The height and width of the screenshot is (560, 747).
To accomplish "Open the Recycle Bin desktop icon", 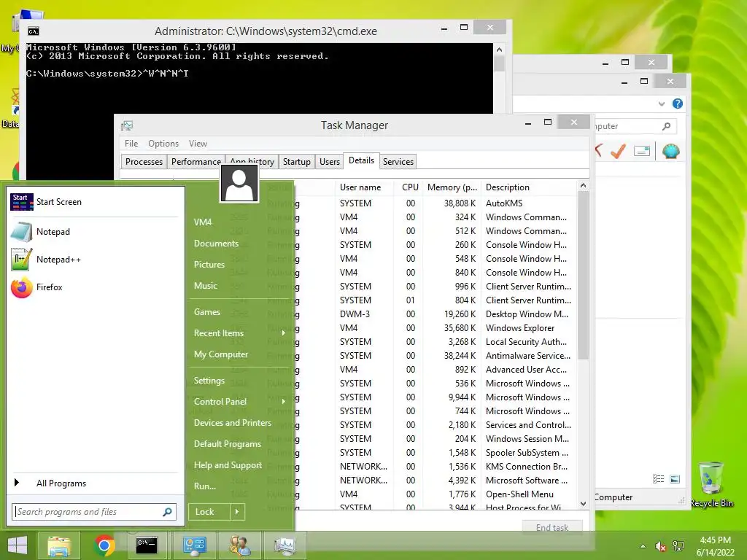I will (x=711, y=485).
